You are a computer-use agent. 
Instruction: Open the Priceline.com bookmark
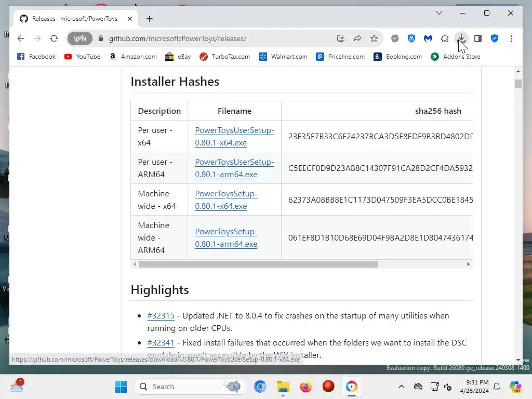point(340,57)
